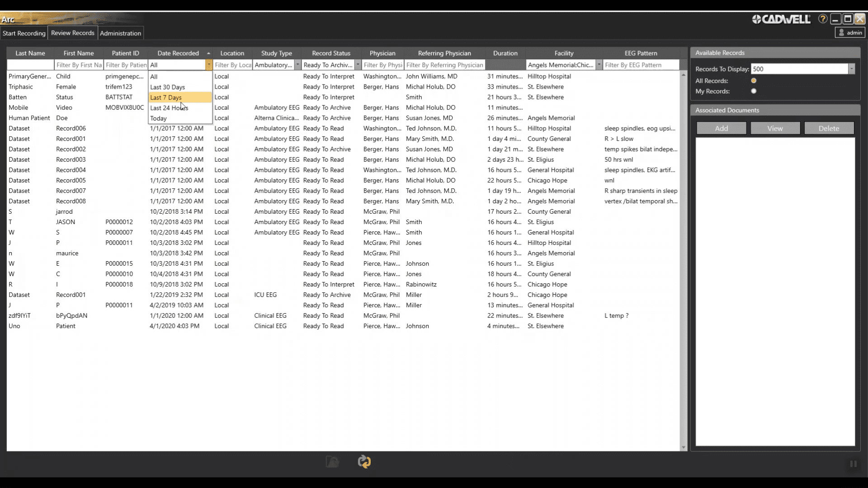Click the open record folder icon
Image resolution: width=868 pixels, height=488 pixels.
[x=332, y=461]
